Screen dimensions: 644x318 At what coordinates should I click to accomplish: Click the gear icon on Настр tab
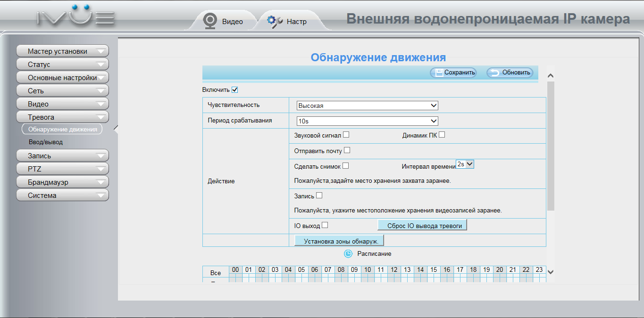click(275, 21)
